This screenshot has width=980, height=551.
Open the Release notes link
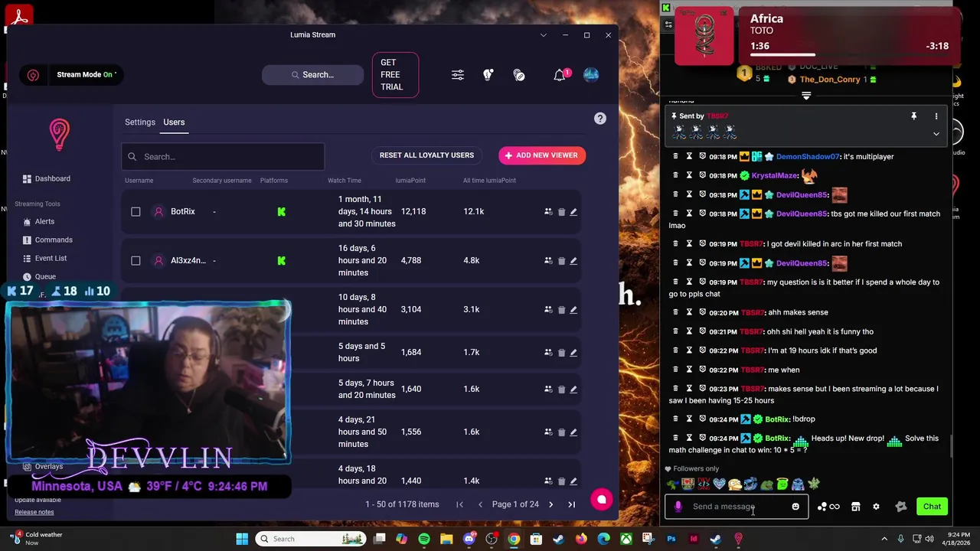pyautogui.click(x=34, y=512)
